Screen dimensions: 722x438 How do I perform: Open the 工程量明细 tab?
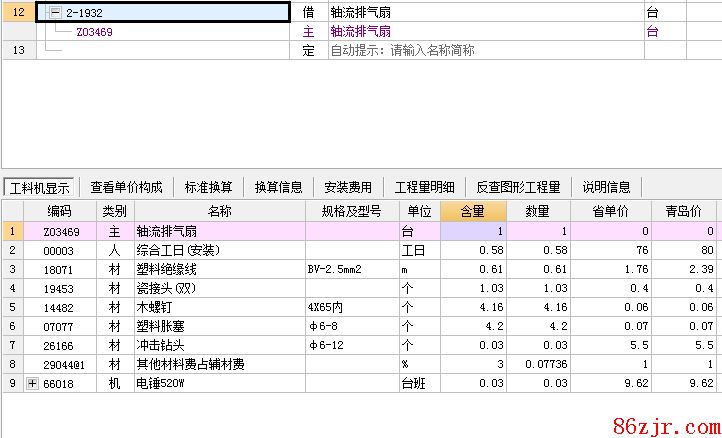tap(424, 187)
